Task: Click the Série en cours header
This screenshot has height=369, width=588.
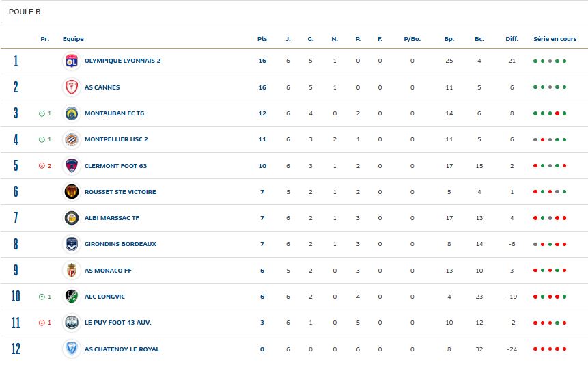Action: [555, 39]
